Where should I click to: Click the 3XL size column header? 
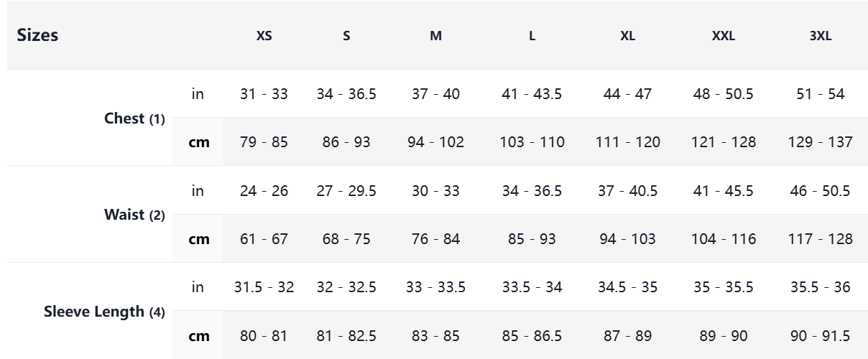point(820,36)
